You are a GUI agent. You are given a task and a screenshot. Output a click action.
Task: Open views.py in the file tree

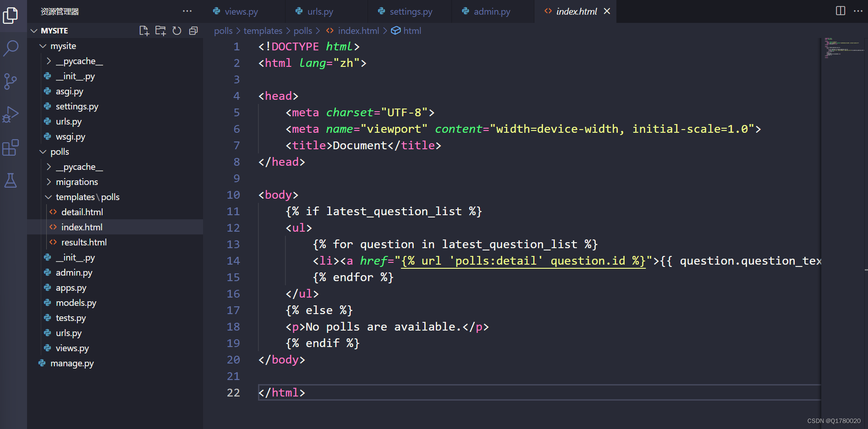click(x=115, y=348)
